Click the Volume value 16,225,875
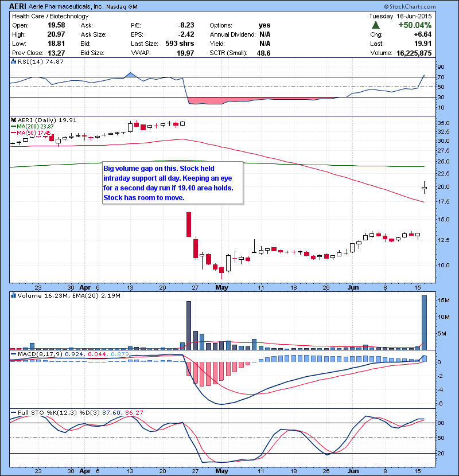 point(414,53)
